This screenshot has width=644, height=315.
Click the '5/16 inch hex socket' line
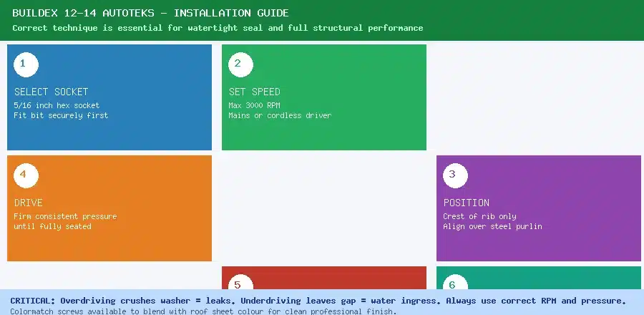(57, 105)
